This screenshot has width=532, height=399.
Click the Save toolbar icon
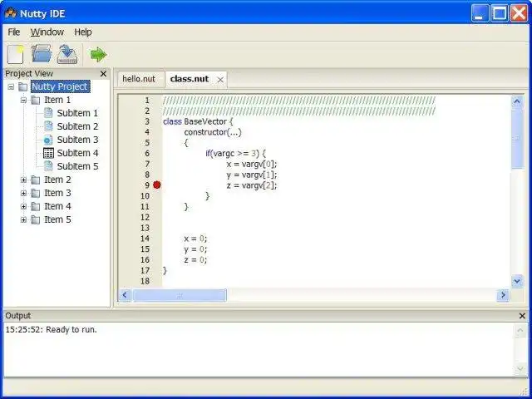pyautogui.click(x=67, y=54)
